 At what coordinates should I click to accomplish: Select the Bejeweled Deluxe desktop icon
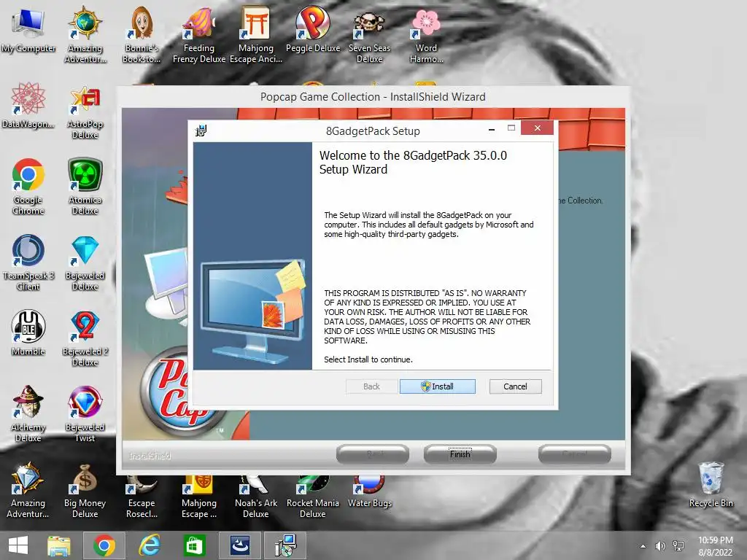coord(85,262)
